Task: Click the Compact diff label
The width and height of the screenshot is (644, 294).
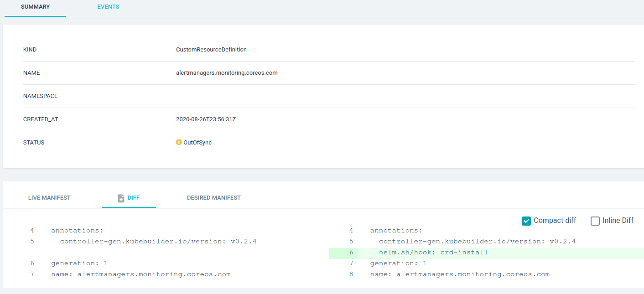Action: [x=555, y=221]
